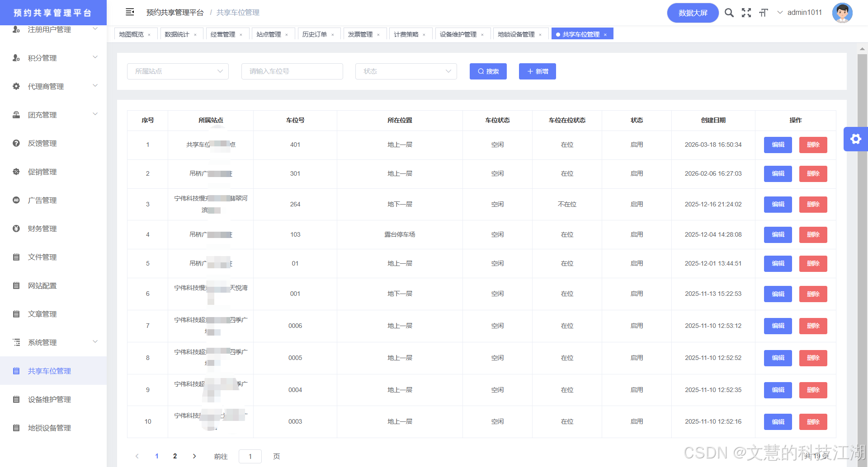Click 数据大屏 button
868x467 pixels.
pyautogui.click(x=693, y=13)
